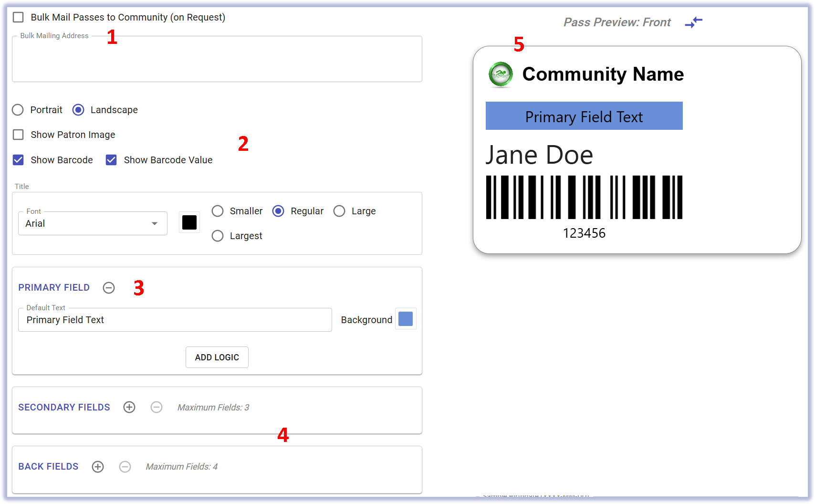Add a secondary field with plus icon
The width and height of the screenshot is (815, 504).
coord(129,407)
